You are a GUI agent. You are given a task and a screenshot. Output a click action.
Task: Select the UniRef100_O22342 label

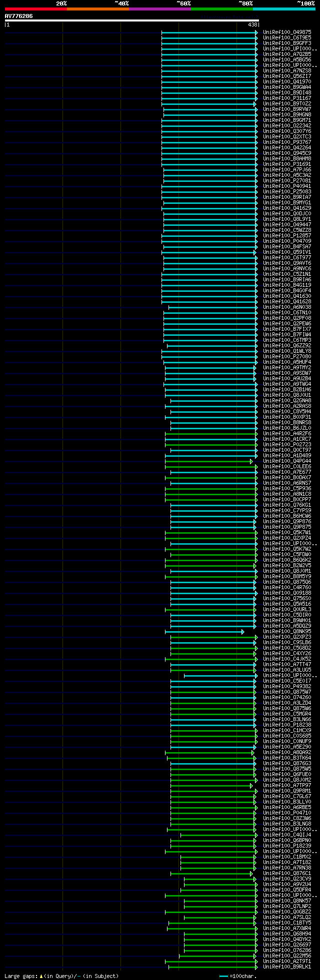point(287,126)
